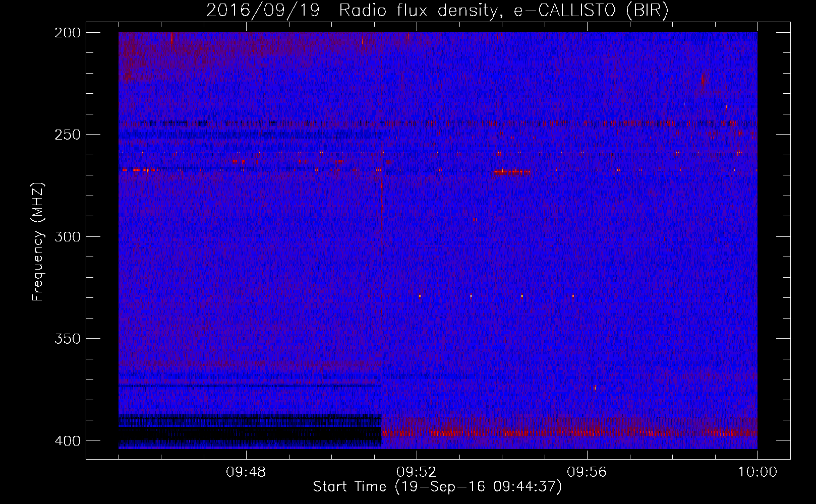Select the 'Frequency (MHZ)' axis label
The width and height of the screenshot is (816, 504).
38,241
